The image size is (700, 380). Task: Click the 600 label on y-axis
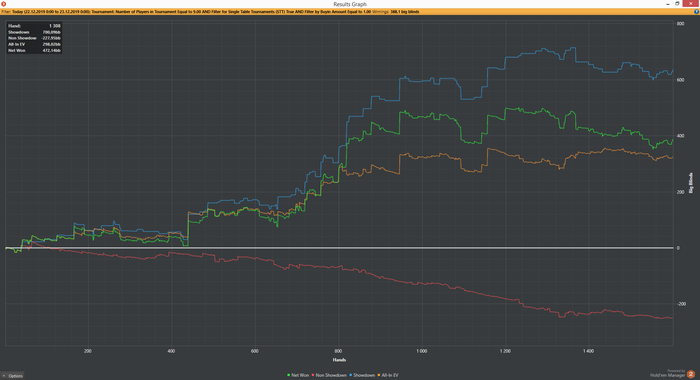pyautogui.click(x=680, y=80)
